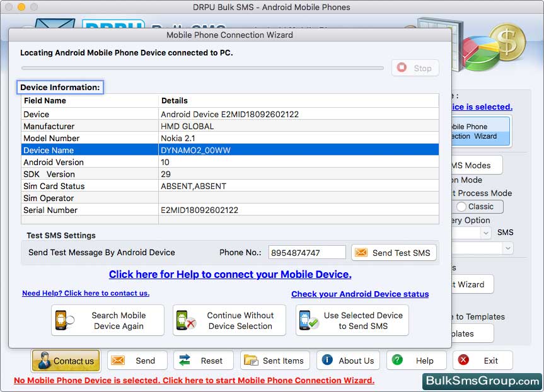Image resolution: width=544 pixels, height=392 pixels.
Task: Open the 'Click here for Help to connect your Mobile Device' link
Action: pos(230,274)
